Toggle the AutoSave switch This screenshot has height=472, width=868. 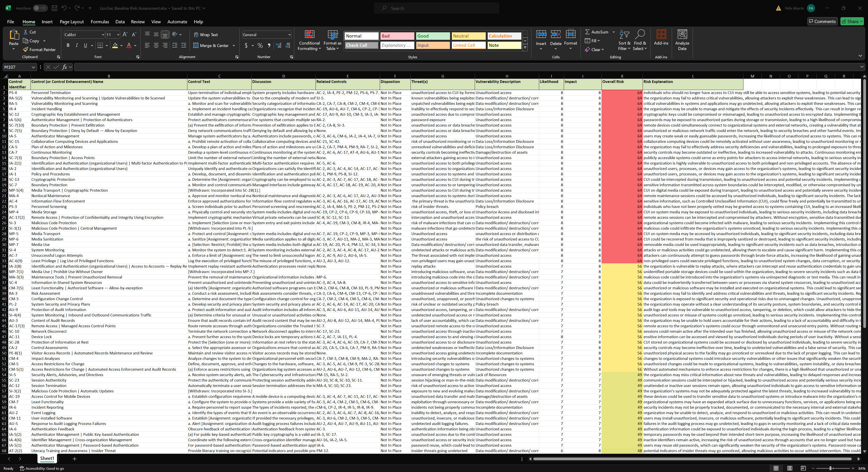(x=40, y=8)
